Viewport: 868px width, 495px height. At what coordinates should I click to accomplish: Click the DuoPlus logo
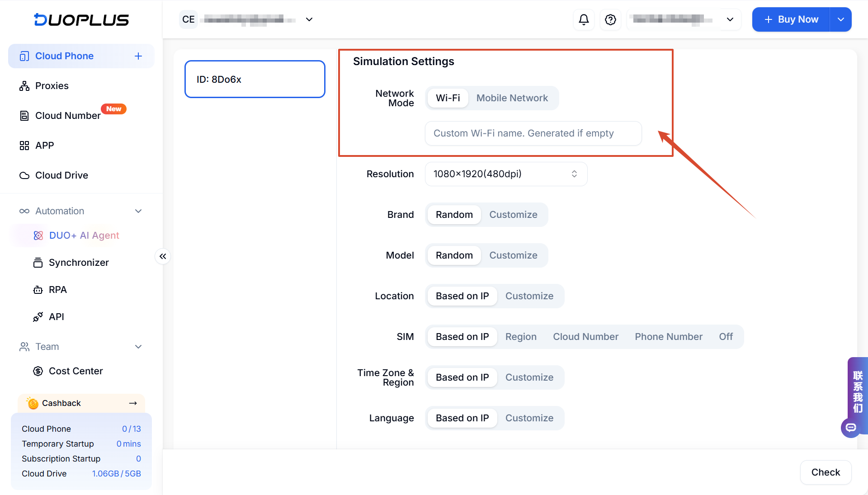pos(81,19)
